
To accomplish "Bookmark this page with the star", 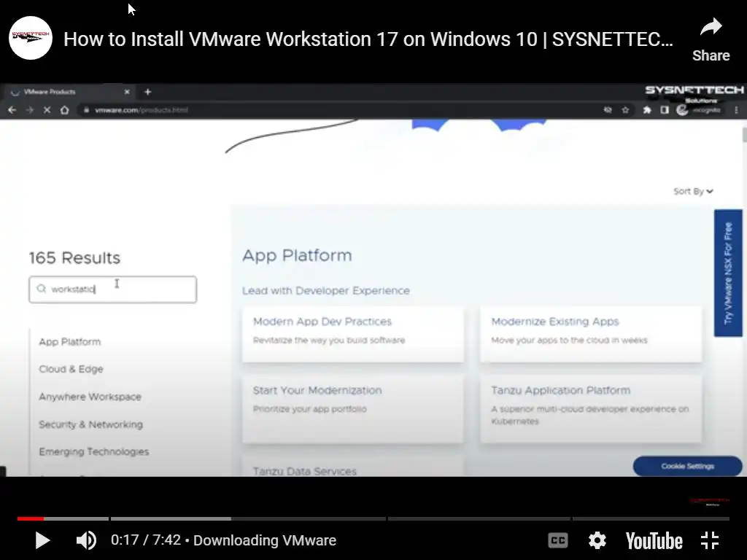I will (625, 110).
